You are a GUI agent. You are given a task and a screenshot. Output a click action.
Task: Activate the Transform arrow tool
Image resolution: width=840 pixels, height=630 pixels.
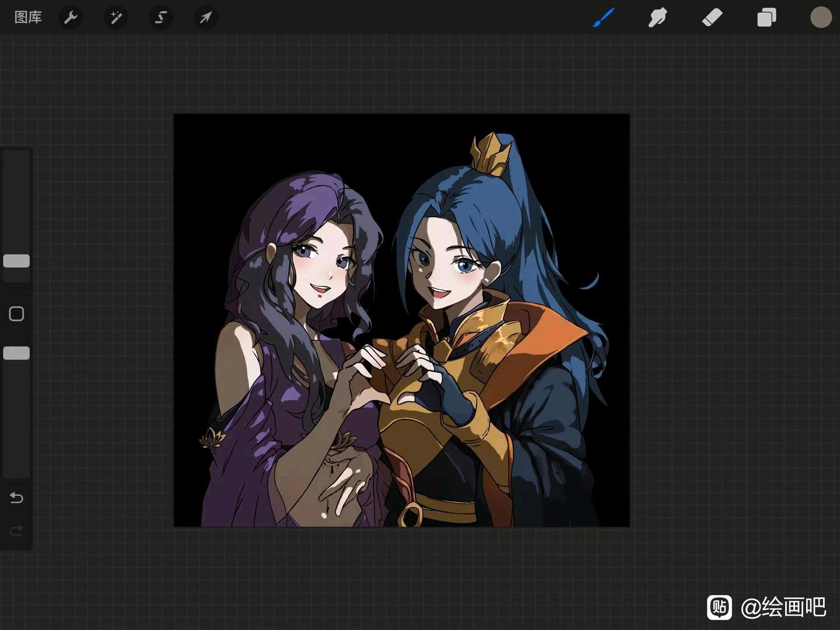coord(205,17)
